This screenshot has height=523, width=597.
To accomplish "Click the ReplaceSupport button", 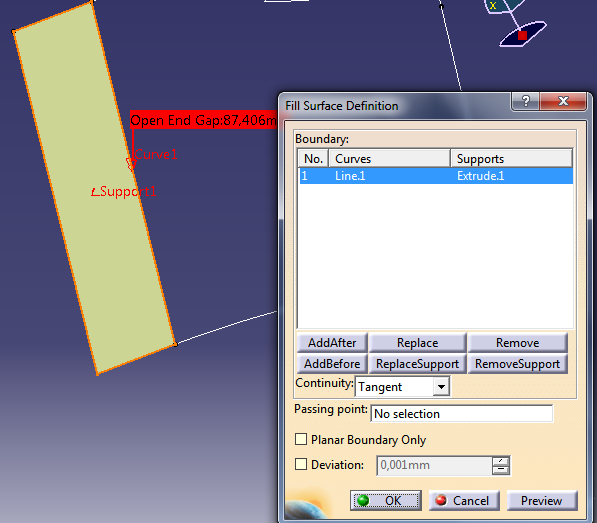I will 417,364.
